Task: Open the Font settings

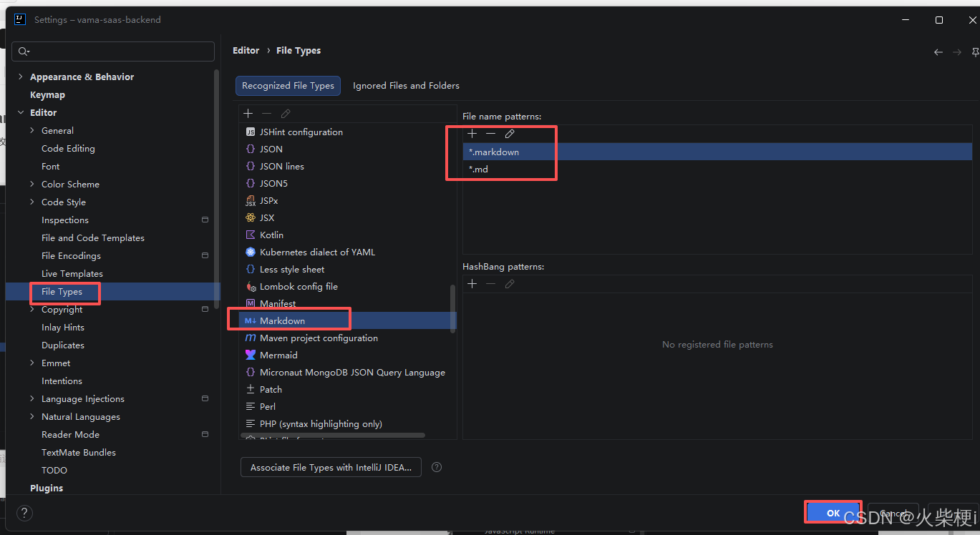Action: click(50, 167)
